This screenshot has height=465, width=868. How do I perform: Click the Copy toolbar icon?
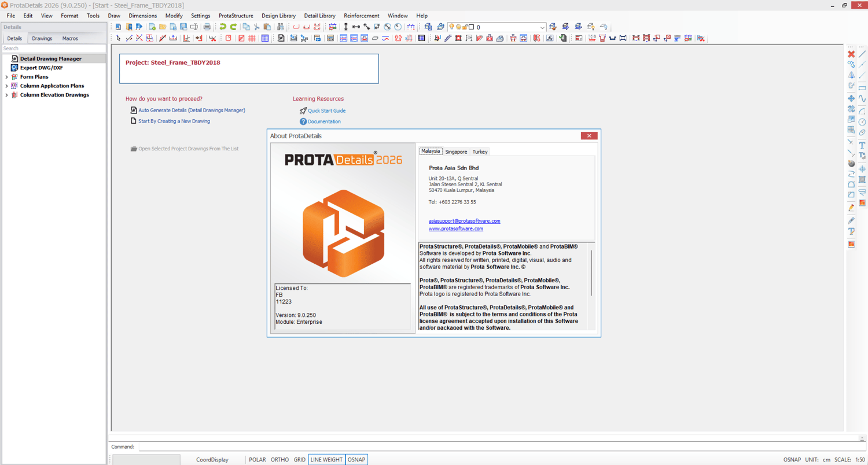[246, 27]
